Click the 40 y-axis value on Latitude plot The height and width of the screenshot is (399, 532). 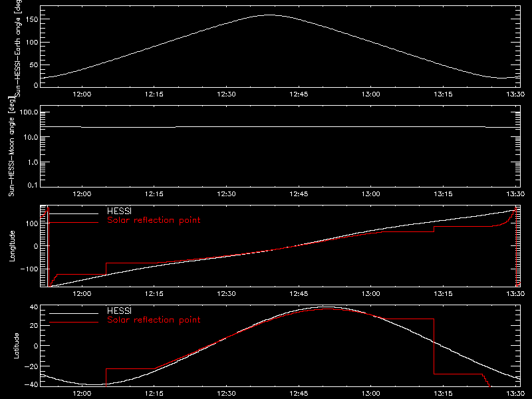click(x=35, y=307)
